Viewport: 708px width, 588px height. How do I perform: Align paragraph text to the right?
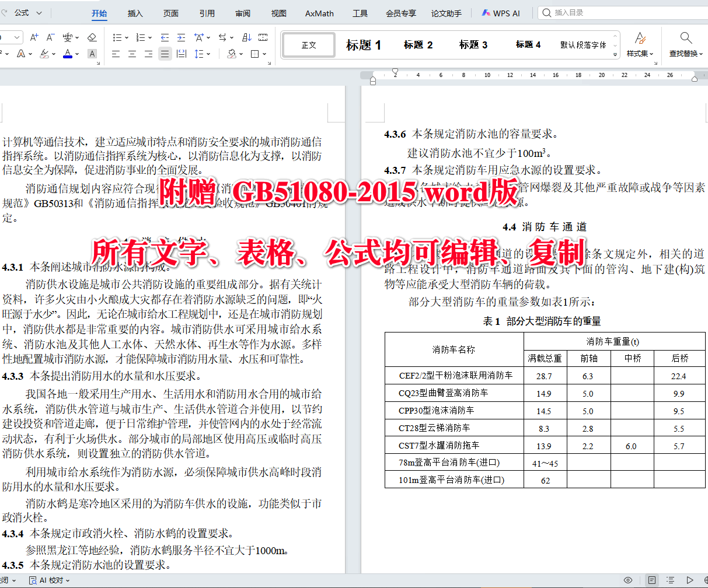(149, 54)
